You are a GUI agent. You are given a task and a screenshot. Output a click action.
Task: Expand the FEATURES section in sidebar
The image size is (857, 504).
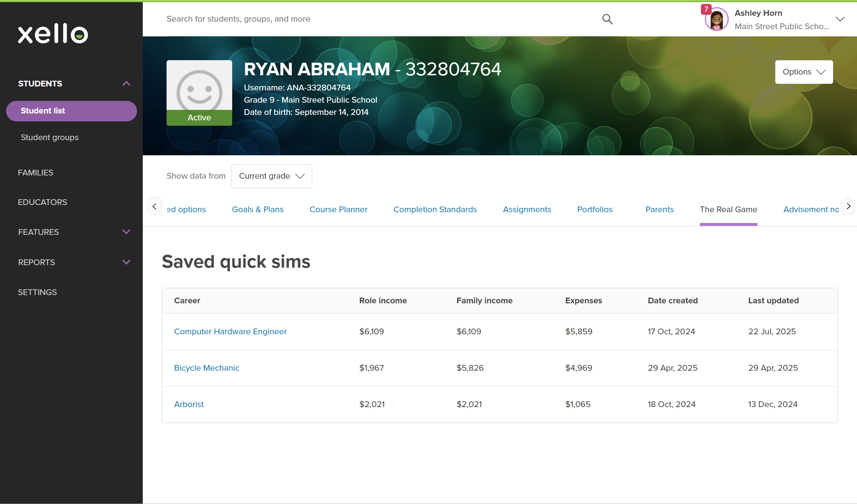coord(126,232)
